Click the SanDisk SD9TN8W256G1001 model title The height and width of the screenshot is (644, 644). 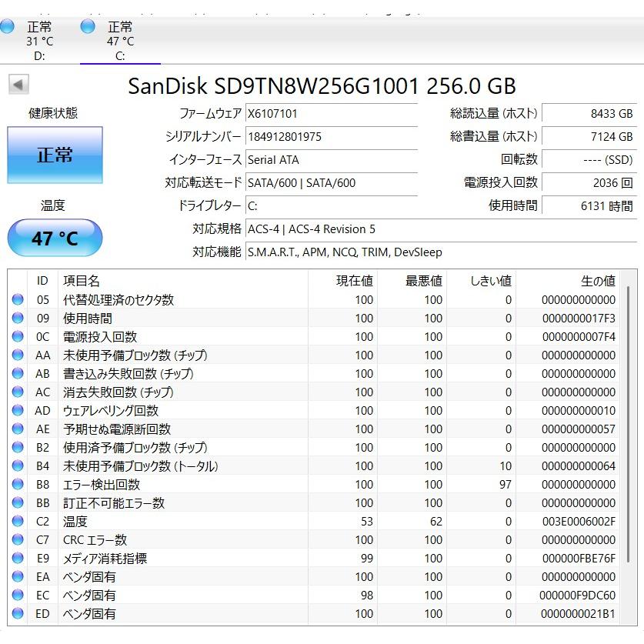[x=322, y=86]
